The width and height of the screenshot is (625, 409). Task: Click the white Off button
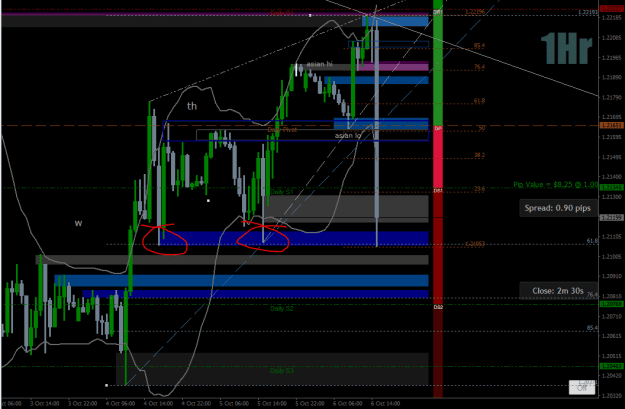(582, 387)
